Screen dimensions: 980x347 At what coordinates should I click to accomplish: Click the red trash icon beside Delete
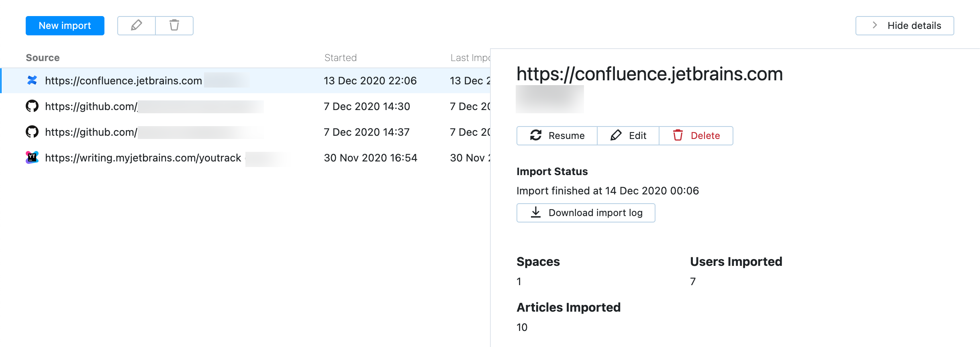[678, 136]
